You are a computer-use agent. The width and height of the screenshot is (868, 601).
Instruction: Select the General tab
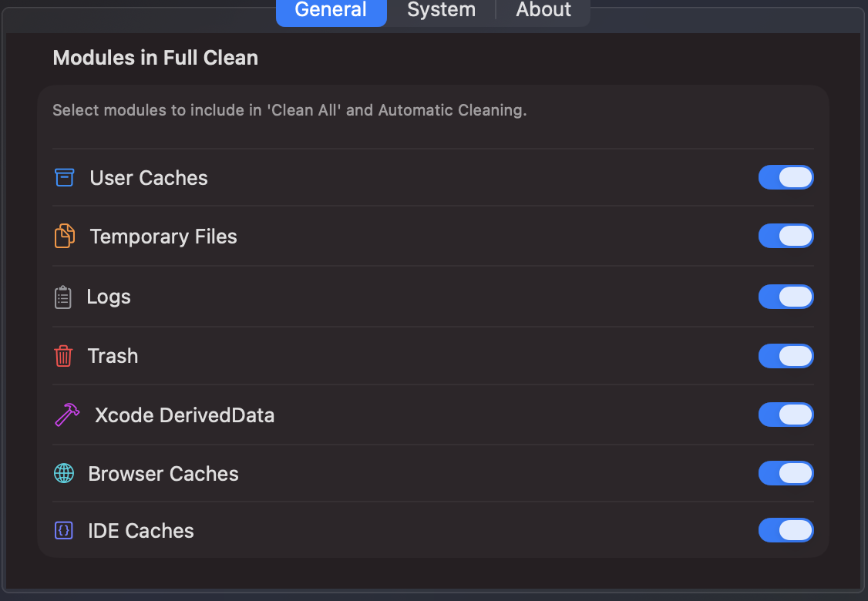(x=331, y=10)
